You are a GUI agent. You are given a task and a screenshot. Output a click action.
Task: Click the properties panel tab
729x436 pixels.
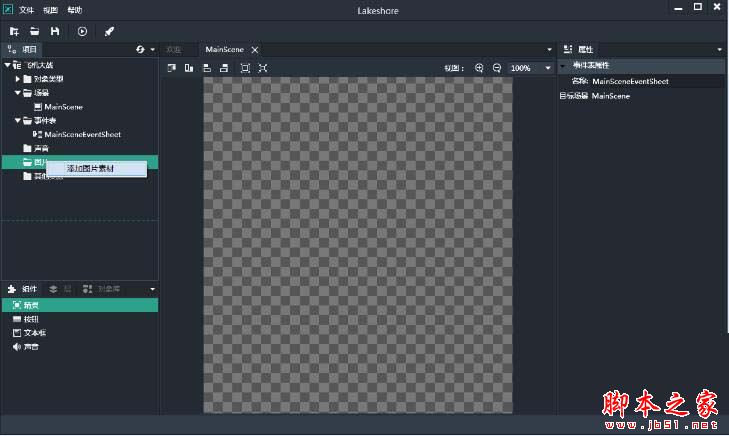click(578, 49)
